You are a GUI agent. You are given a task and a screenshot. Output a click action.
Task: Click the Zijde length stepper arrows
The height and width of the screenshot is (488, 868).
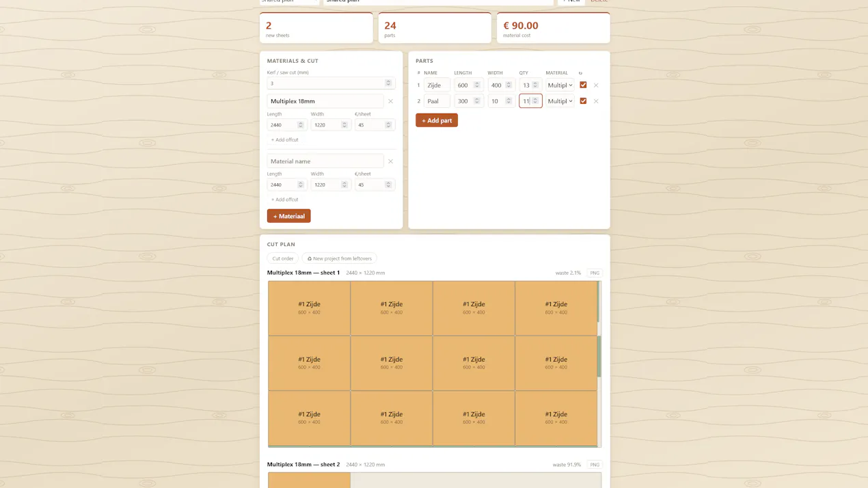click(477, 85)
